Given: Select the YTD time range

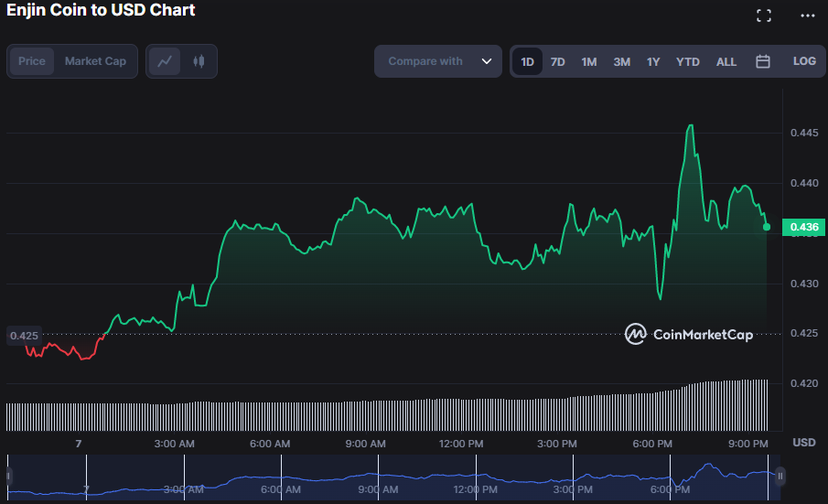Looking at the screenshot, I should click(687, 62).
